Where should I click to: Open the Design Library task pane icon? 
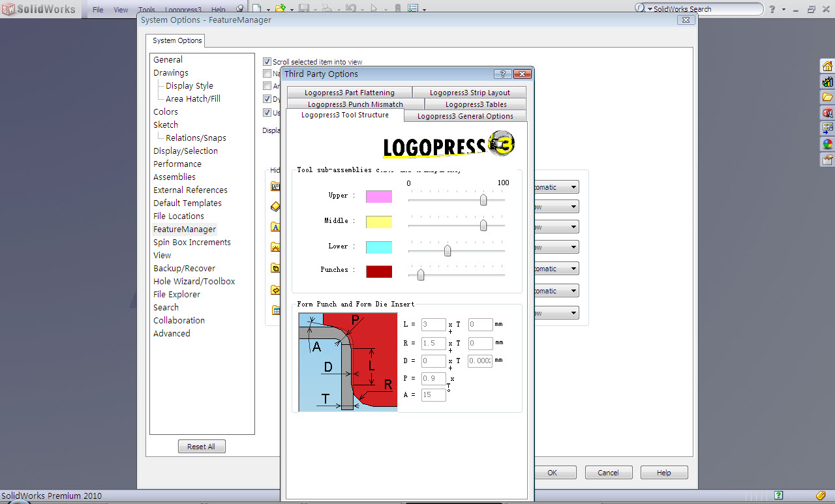(x=827, y=82)
